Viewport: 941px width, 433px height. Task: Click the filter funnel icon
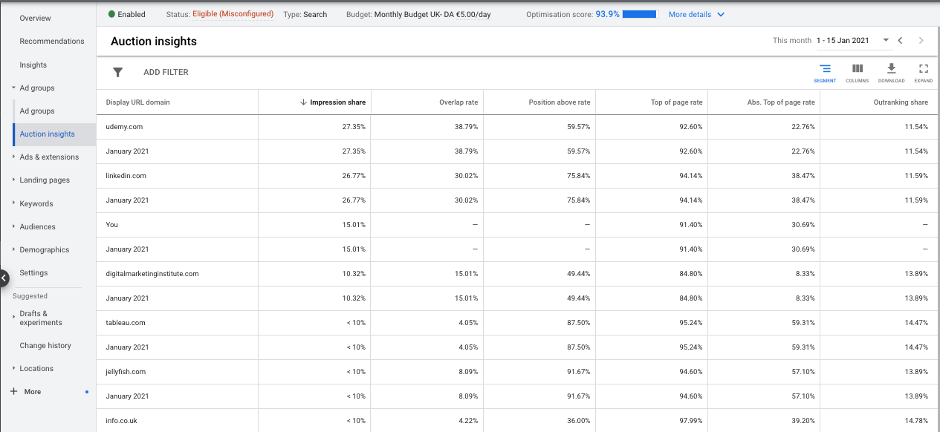[118, 72]
